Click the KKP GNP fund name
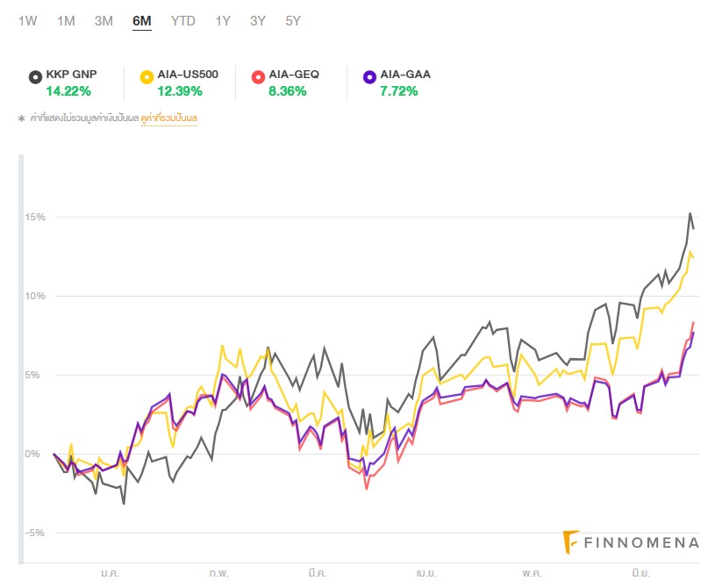715x588 pixels. click(x=71, y=75)
